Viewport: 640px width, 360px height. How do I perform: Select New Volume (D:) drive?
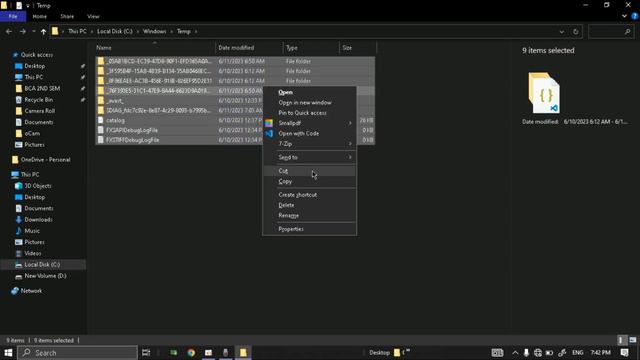tap(45, 276)
